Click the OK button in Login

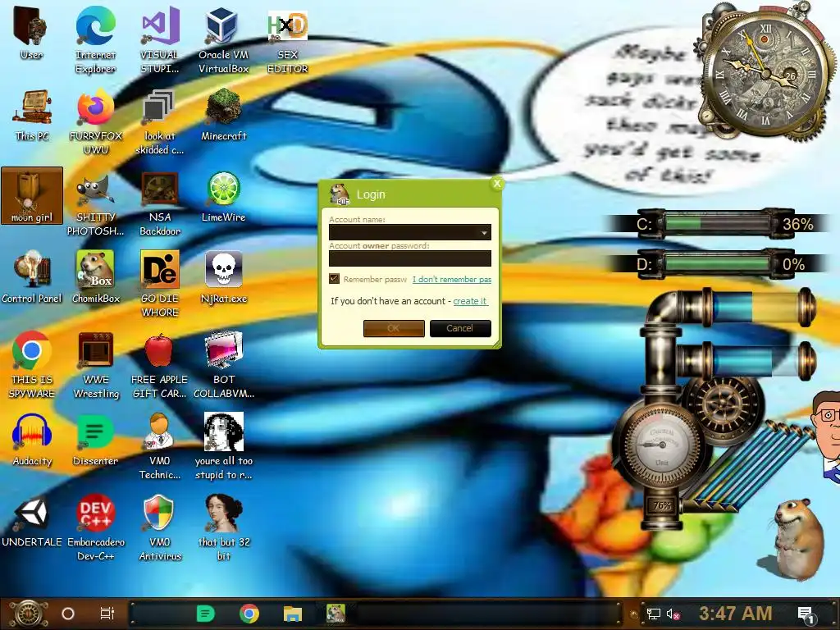[x=394, y=328]
